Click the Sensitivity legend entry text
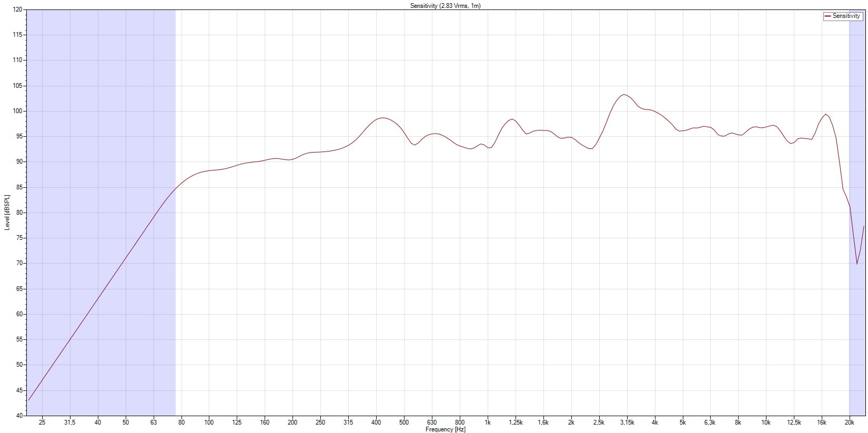Image resolution: width=868 pixels, height=433 pixels. click(846, 16)
